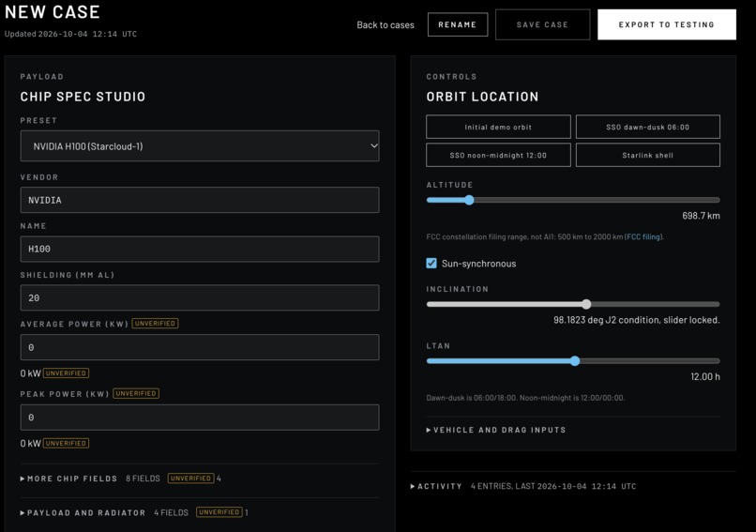
Task: Click the Back to cases link
Action: [x=386, y=25]
